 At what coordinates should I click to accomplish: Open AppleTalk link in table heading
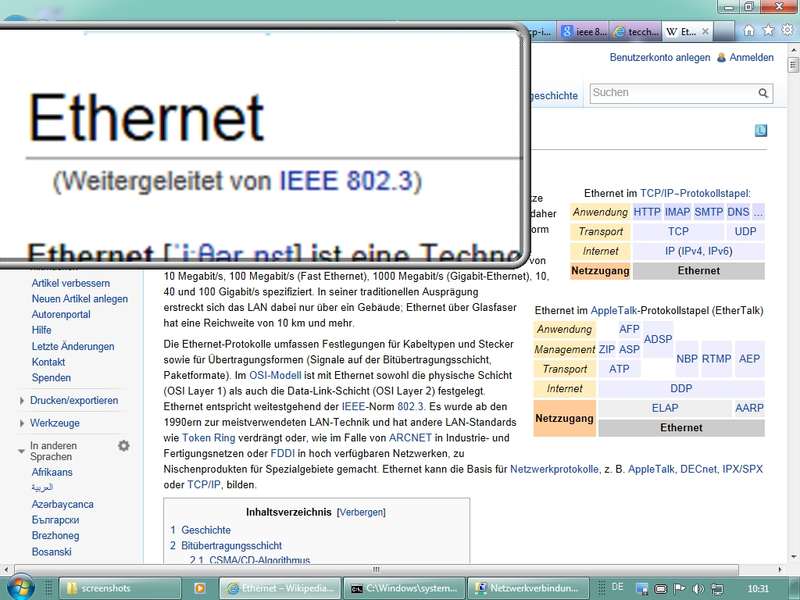pyautogui.click(x=614, y=311)
